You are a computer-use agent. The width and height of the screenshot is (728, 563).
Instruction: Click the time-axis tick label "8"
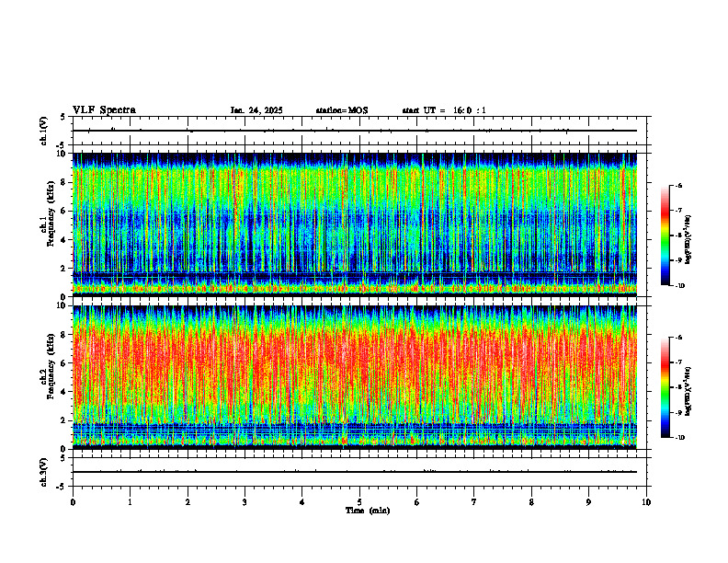pos(531,502)
